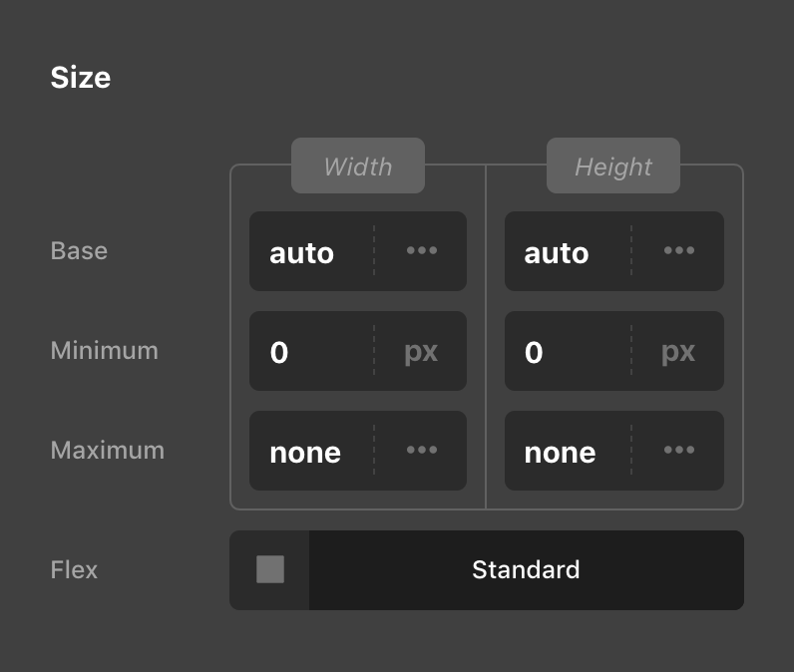Click the Maximum Height none value field

(x=566, y=452)
